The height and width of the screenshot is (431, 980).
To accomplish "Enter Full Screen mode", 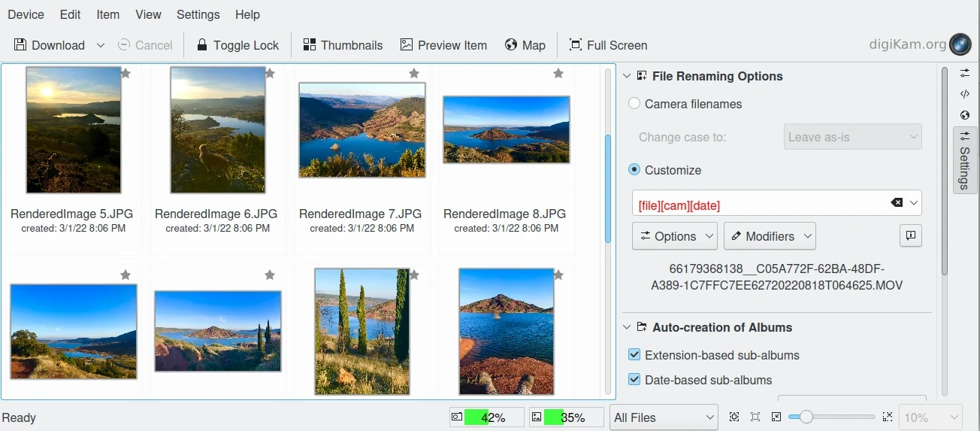I will pyautogui.click(x=608, y=45).
